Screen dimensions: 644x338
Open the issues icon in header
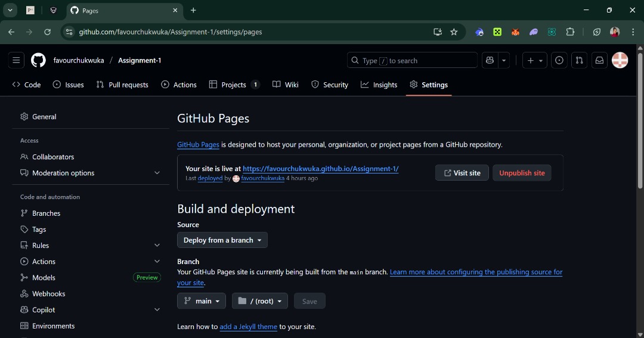point(559,60)
